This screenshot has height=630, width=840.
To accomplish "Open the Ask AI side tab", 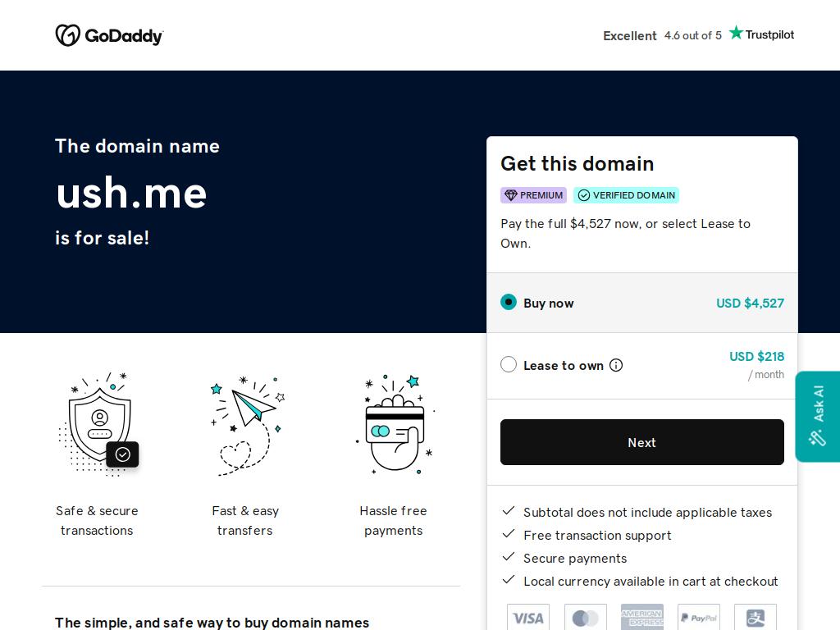I will coord(818,416).
